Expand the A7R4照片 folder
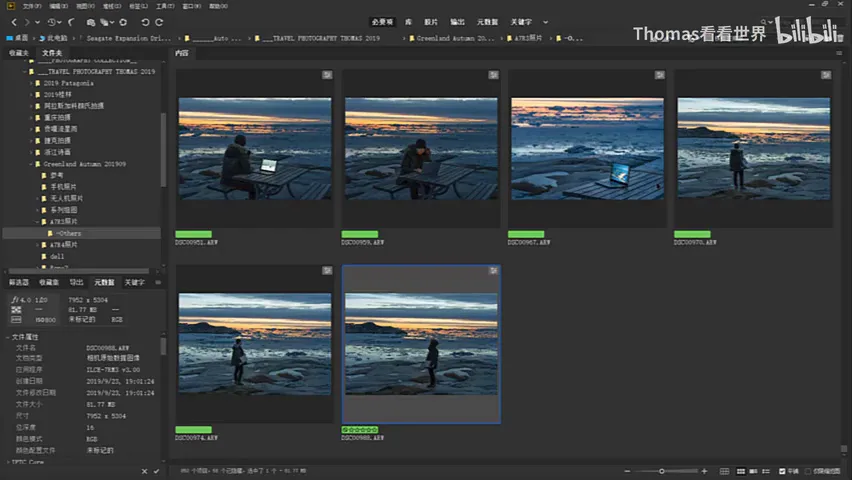The height and width of the screenshot is (480, 852). click(37, 245)
